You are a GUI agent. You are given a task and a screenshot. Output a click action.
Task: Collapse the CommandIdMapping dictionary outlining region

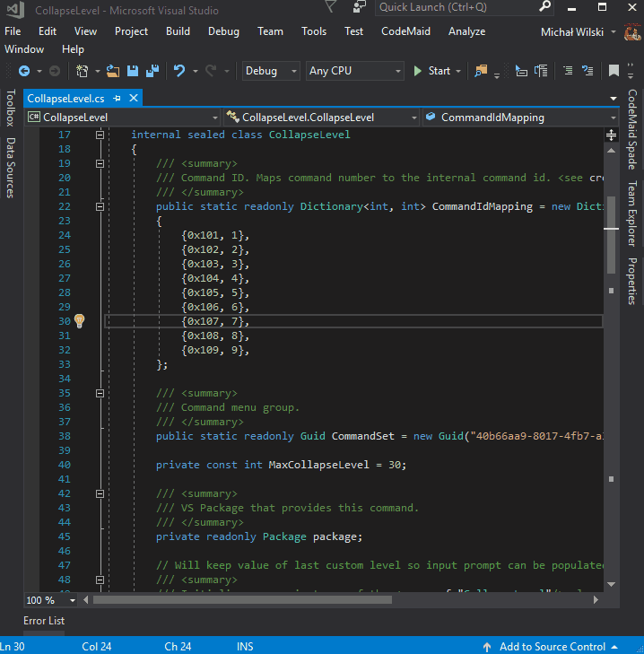point(100,206)
